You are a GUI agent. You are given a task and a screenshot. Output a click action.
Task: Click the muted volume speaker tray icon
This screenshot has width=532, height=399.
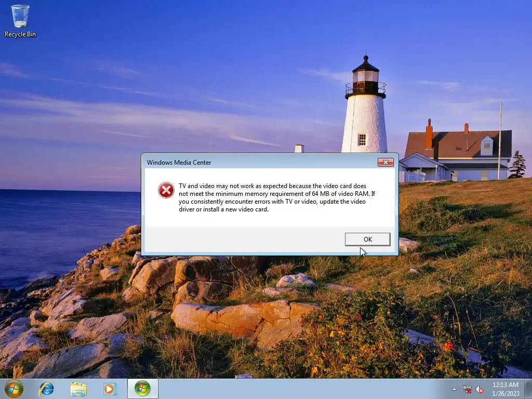pyautogui.click(x=480, y=390)
